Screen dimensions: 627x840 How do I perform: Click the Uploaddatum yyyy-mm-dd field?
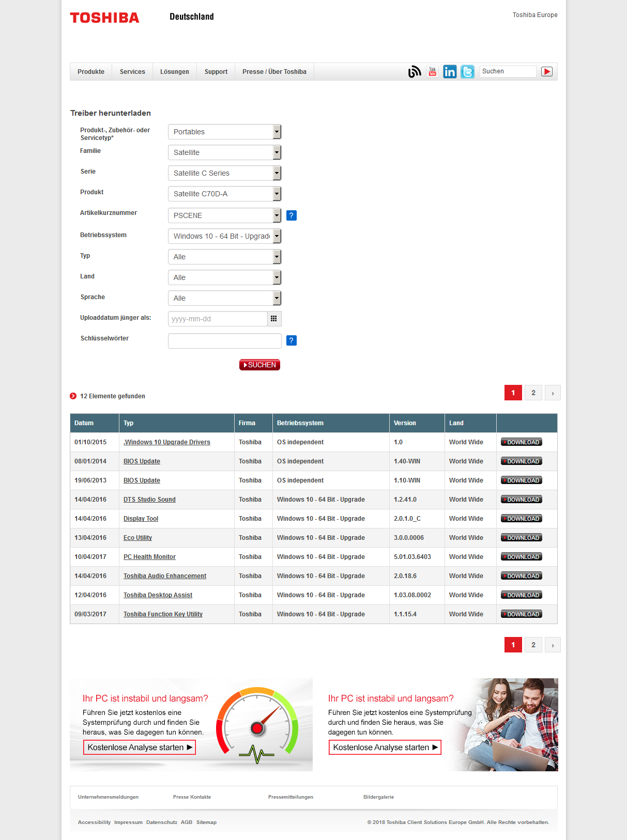point(218,319)
